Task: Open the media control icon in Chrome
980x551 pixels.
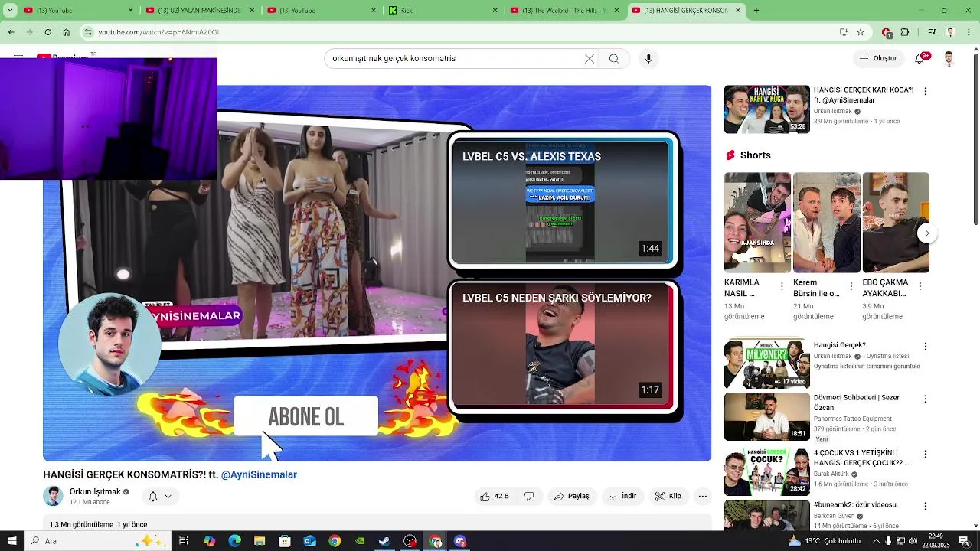Action: tap(932, 32)
